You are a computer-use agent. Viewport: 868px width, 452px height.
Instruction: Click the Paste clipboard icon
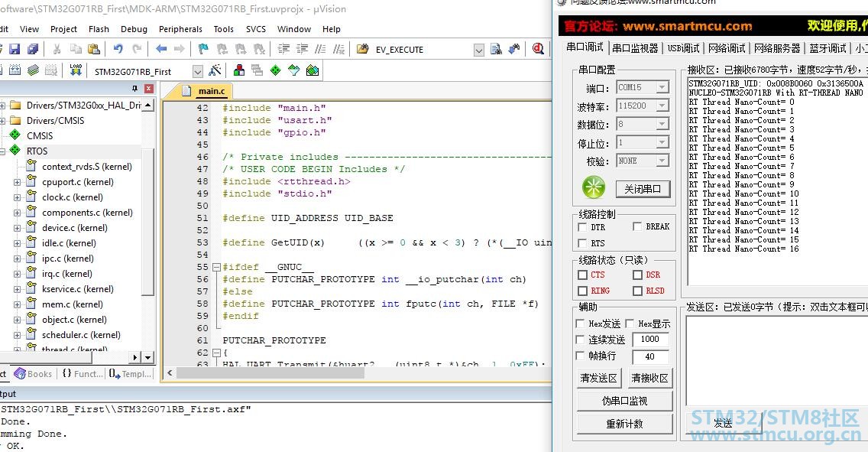(x=93, y=49)
